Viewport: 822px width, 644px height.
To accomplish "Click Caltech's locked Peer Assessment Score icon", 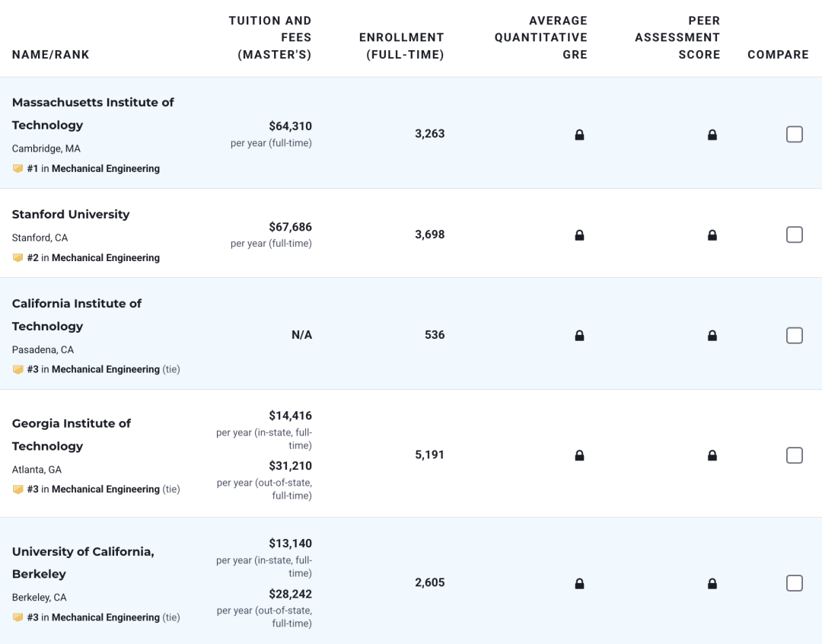I will pyautogui.click(x=712, y=335).
